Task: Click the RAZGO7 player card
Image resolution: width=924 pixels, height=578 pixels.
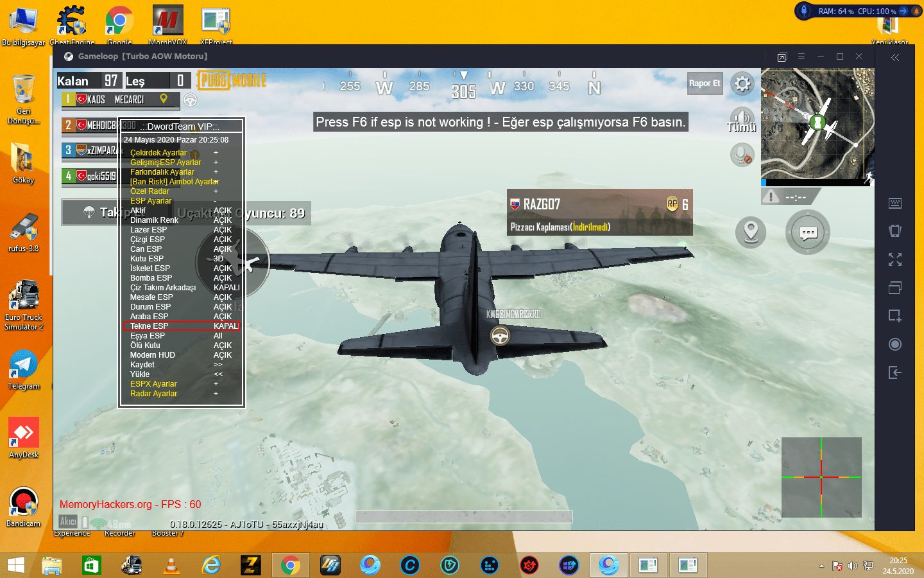Action: [x=599, y=213]
